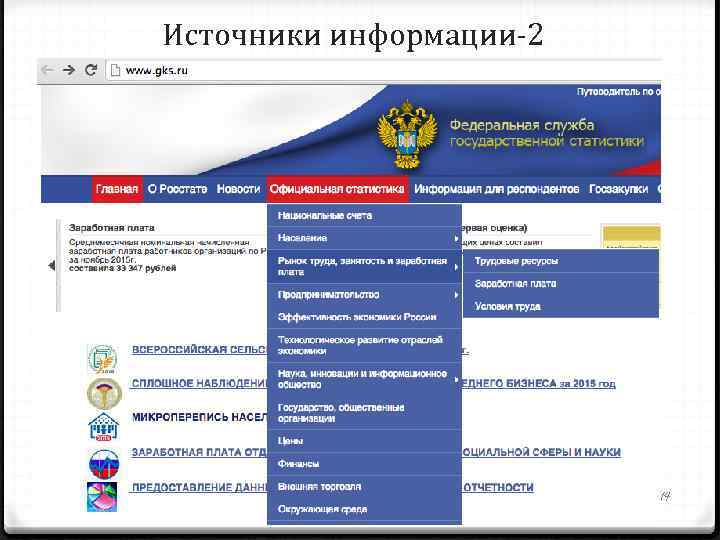720x540 pixels.
Task: Open the Новости menu
Action: click(238, 189)
